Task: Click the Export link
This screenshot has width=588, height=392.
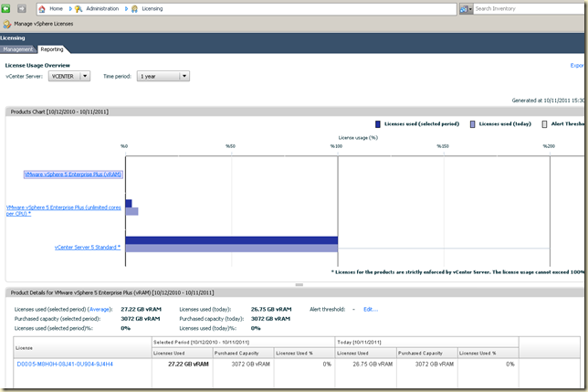Action: (x=577, y=65)
